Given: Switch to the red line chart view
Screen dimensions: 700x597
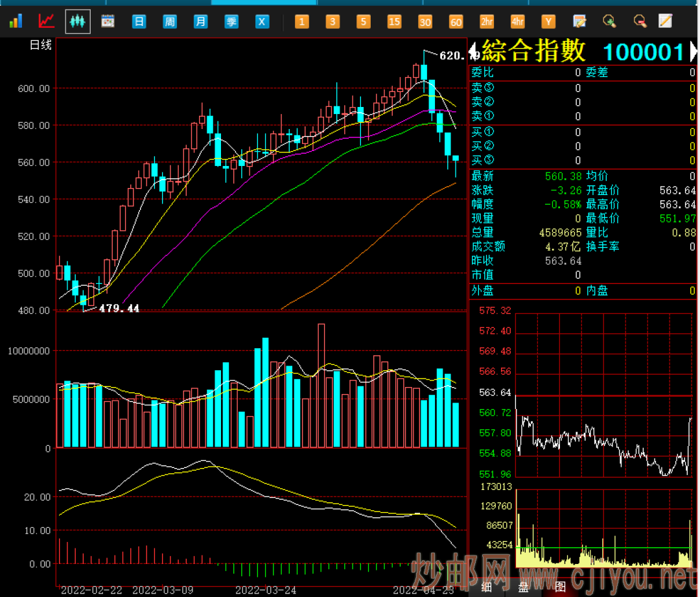Looking at the screenshot, I should [x=47, y=21].
